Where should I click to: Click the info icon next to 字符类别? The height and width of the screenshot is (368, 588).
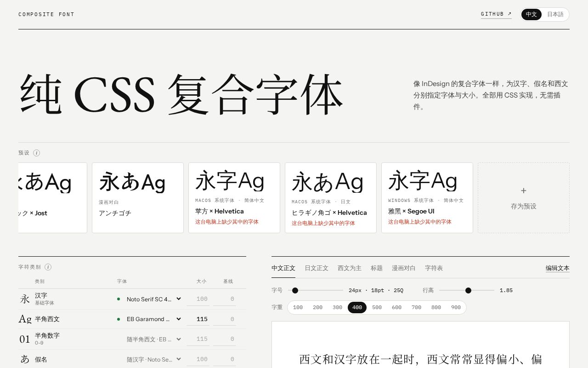[x=48, y=267]
